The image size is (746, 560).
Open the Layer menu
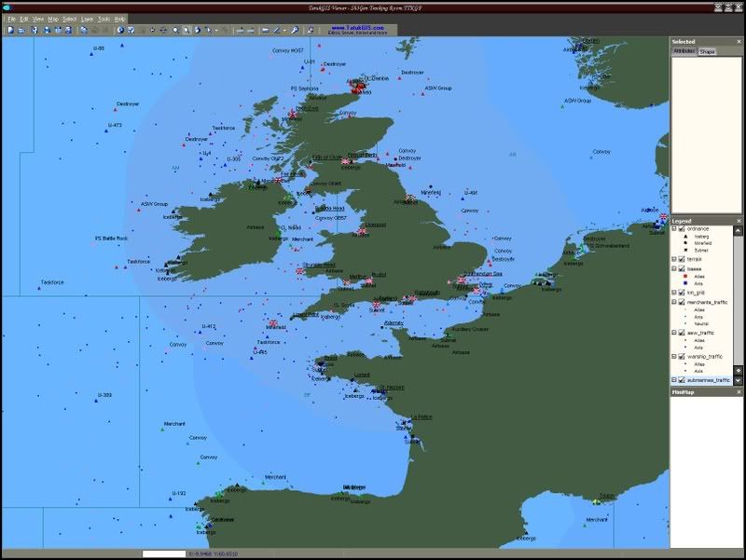87,19
